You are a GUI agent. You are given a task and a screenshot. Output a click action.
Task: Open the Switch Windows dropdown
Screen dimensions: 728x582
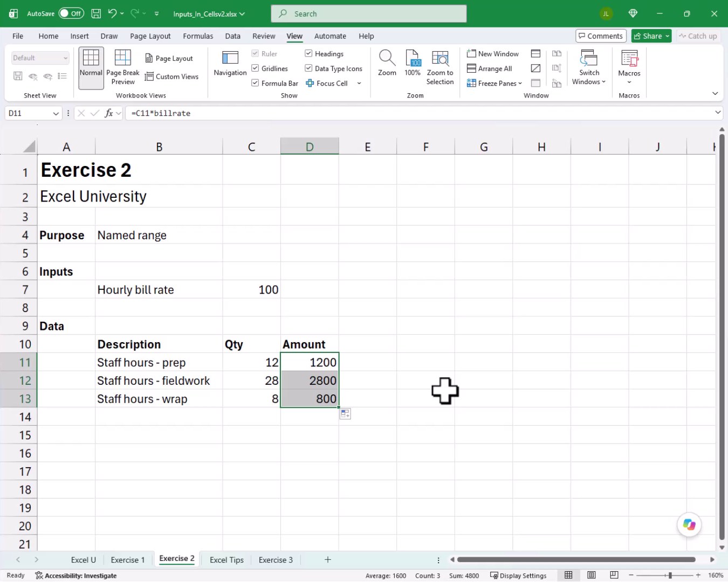pyautogui.click(x=589, y=68)
